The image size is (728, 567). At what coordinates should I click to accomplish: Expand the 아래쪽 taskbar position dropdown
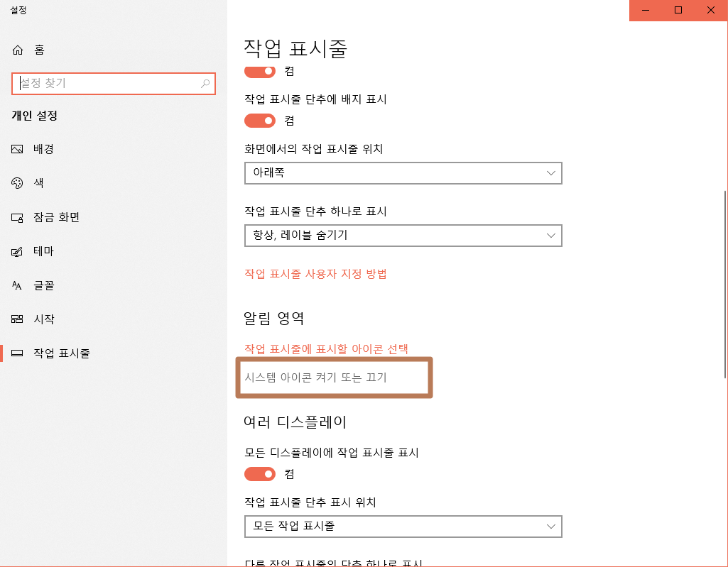coord(403,173)
